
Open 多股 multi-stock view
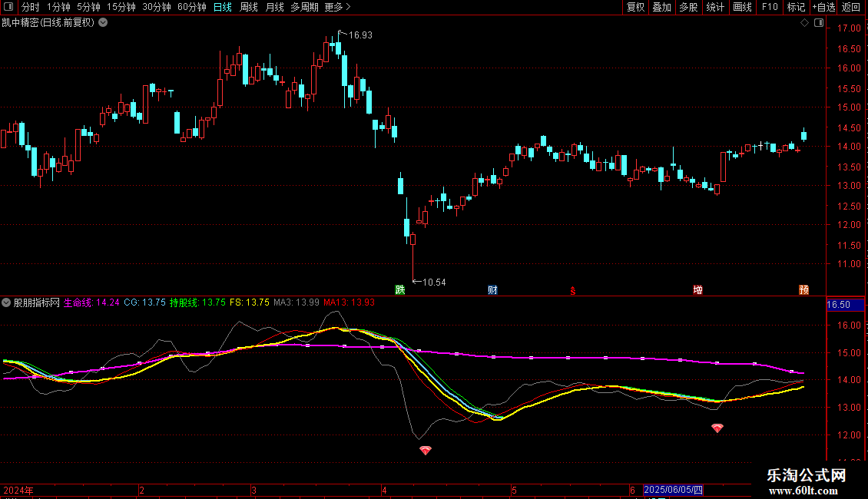[688, 7]
